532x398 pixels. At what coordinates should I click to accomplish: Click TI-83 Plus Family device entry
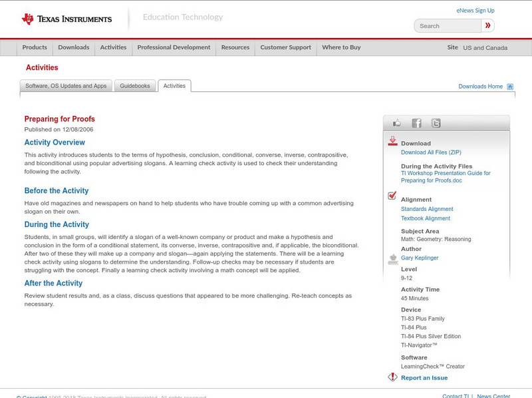pos(423,319)
